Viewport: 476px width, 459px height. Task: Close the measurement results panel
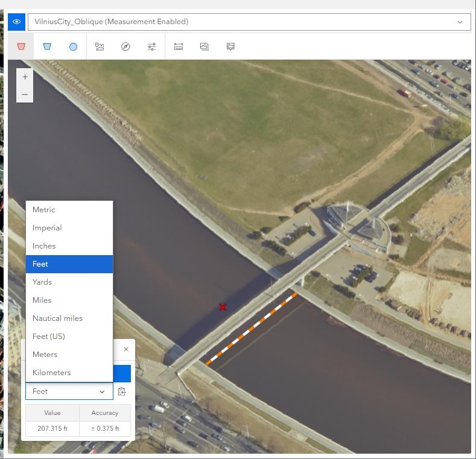(126, 349)
